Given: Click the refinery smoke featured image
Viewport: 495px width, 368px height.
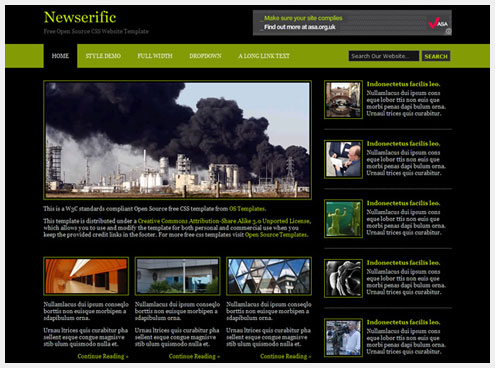Looking at the screenshot, I should pos(178,140).
